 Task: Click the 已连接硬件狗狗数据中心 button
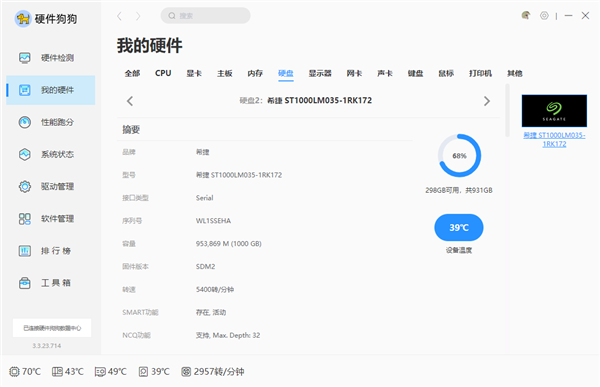52,328
